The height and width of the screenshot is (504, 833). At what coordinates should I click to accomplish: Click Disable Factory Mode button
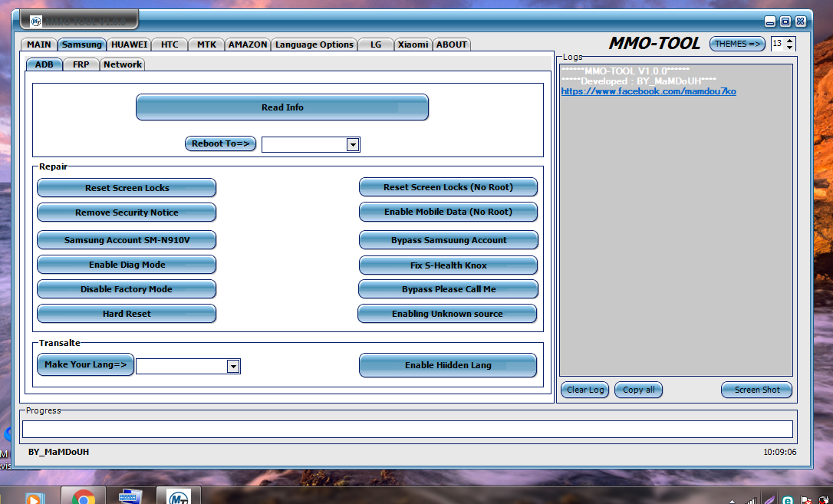[x=127, y=289]
